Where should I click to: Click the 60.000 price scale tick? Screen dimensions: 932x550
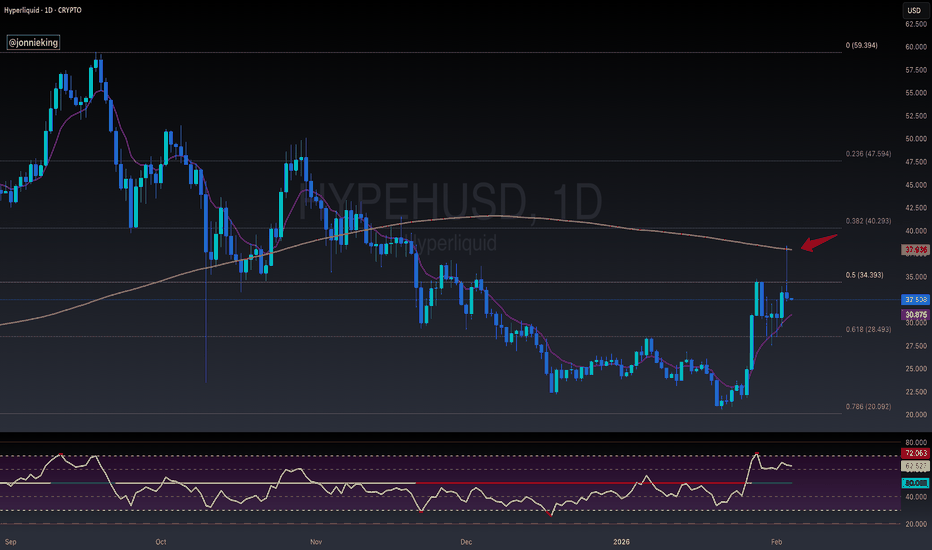tap(916, 46)
